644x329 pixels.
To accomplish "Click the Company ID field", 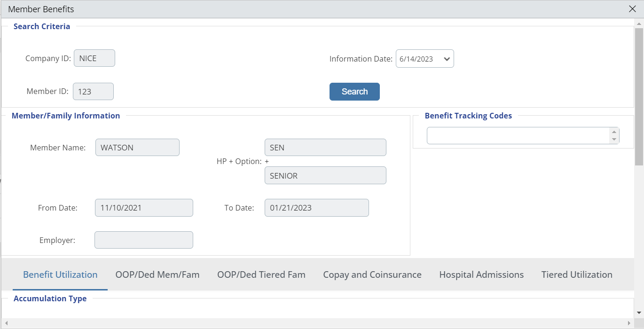I will 94,58.
